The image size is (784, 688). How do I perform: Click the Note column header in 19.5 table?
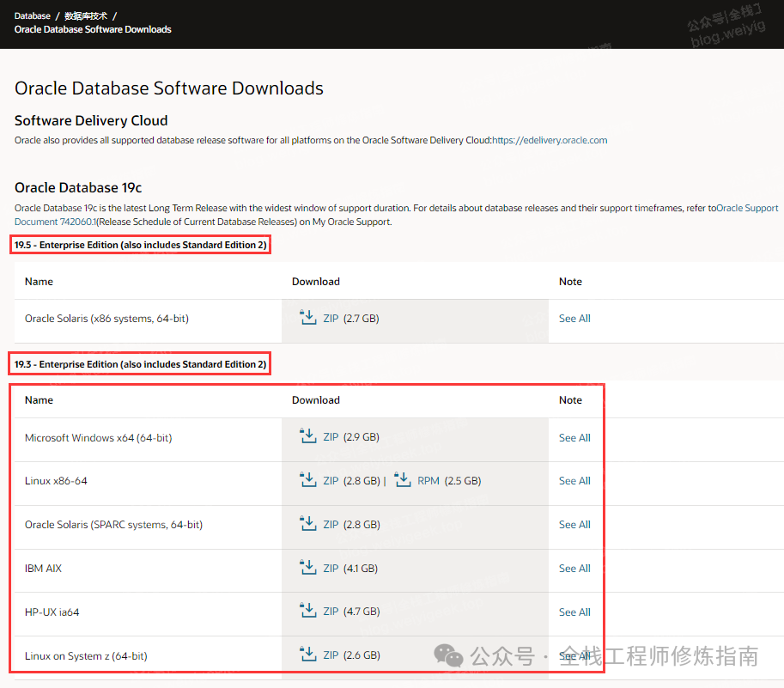point(570,282)
